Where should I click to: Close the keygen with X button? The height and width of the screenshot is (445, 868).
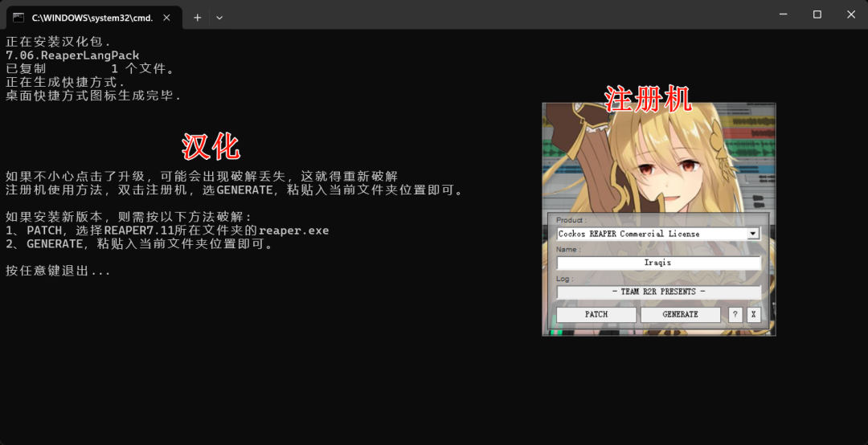point(753,314)
